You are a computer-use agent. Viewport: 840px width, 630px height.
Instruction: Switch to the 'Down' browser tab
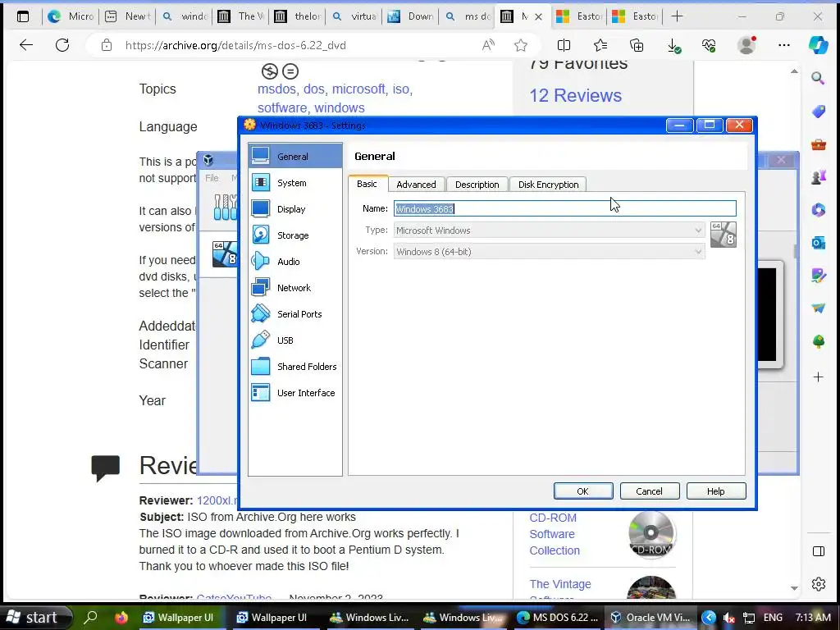(x=411, y=16)
